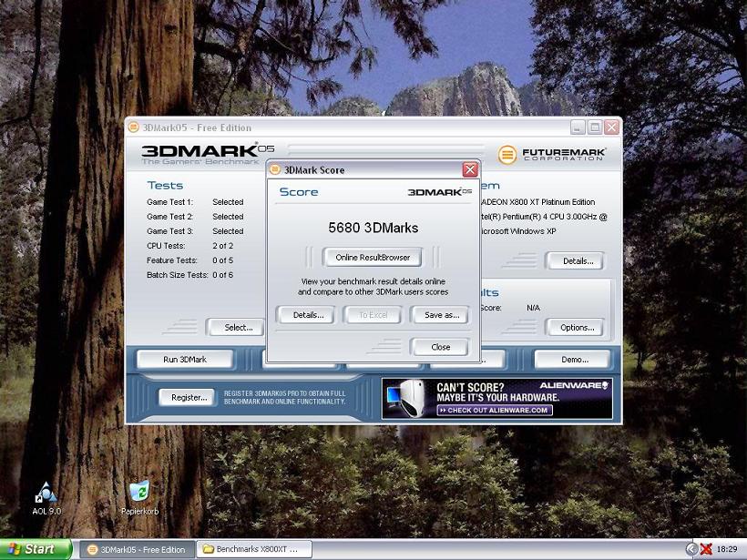
Task: Open the AOL 9.0 desktop icon
Action: pyautogui.click(x=46, y=499)
